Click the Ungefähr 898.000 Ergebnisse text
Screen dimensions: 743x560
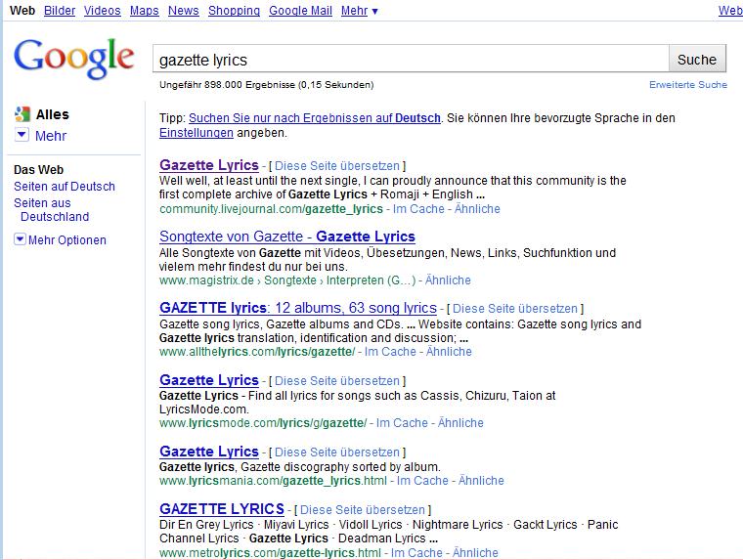click(266, 85)
